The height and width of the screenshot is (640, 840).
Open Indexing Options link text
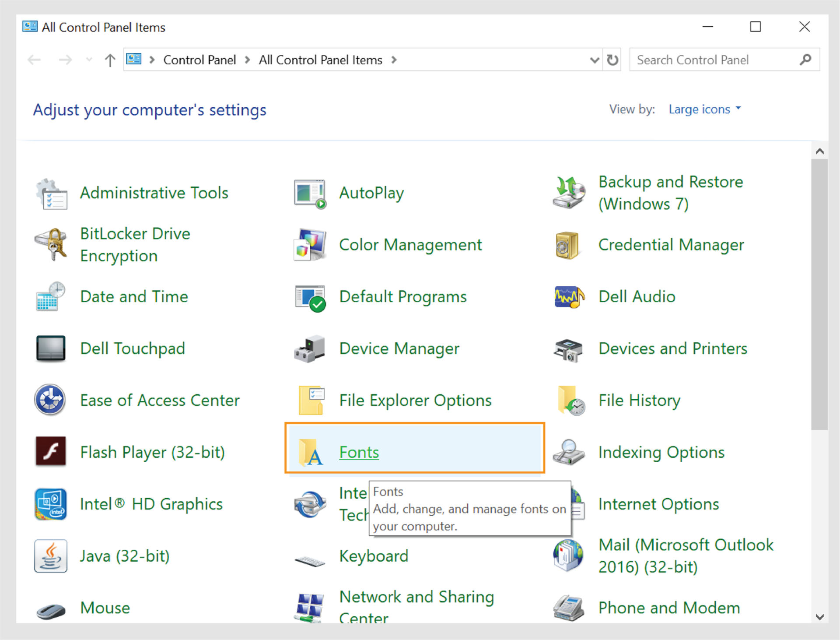coord(661,452)
